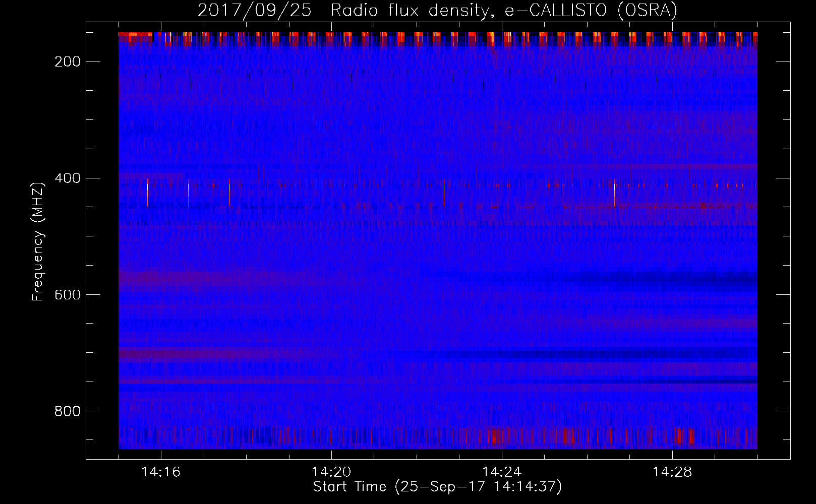
Task: Click the 14:24 time tick label
Action: point(502,472)
